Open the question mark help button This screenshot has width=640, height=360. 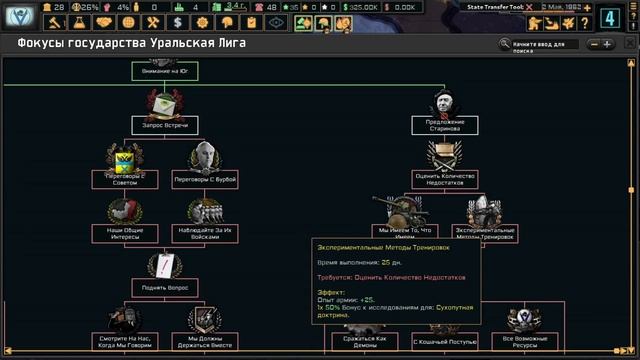coord(585,23)
